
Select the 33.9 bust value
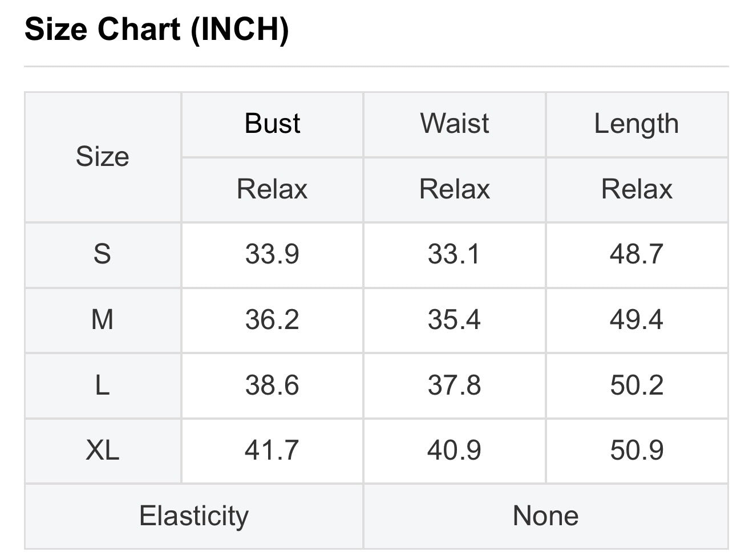(272, 254)
